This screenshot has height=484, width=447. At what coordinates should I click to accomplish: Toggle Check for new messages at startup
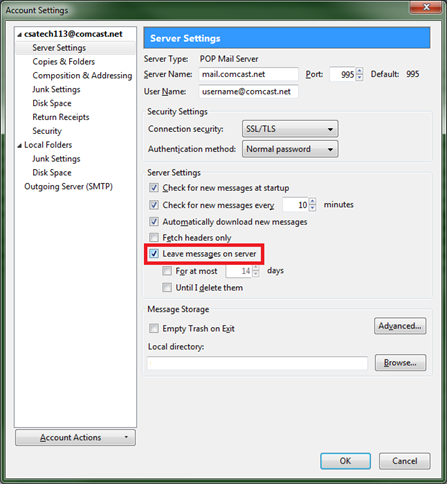pyautogui.click(x=154, y=188)
